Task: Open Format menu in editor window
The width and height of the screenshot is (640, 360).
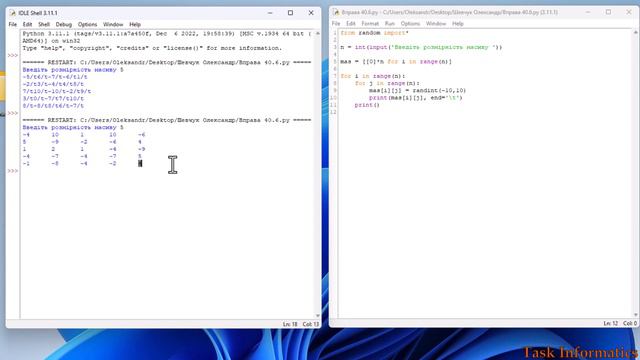Action: click(370, 24)
